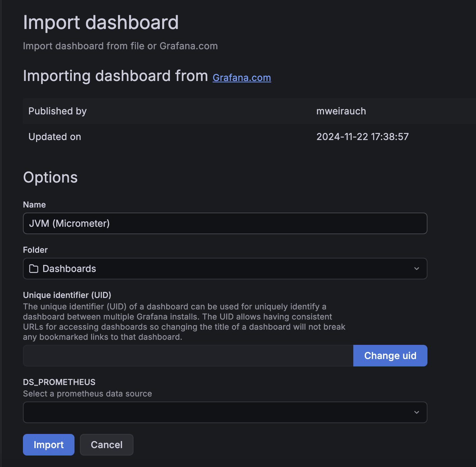Click the Import dashboard page heading
This screenshot has height=467, width=476.
101,23
